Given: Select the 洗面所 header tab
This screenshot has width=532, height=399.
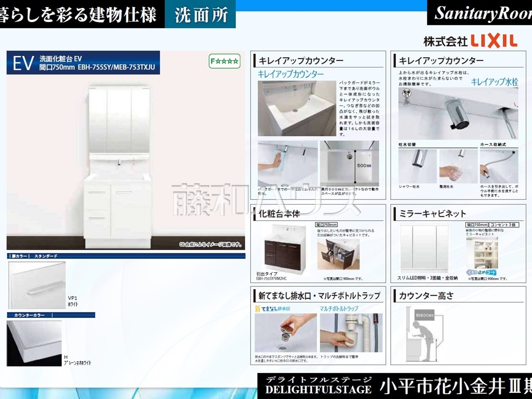Looking at the screenshot, I should (201, 15).
